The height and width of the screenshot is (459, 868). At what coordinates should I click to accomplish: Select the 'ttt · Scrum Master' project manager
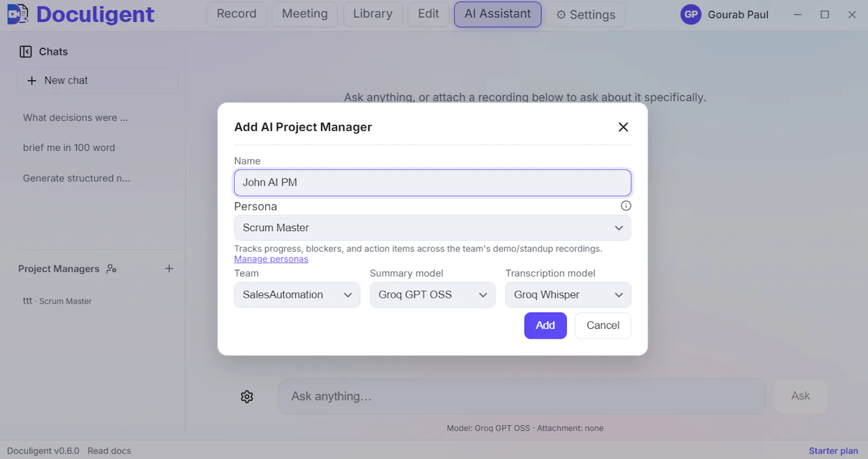pos(58,301)
